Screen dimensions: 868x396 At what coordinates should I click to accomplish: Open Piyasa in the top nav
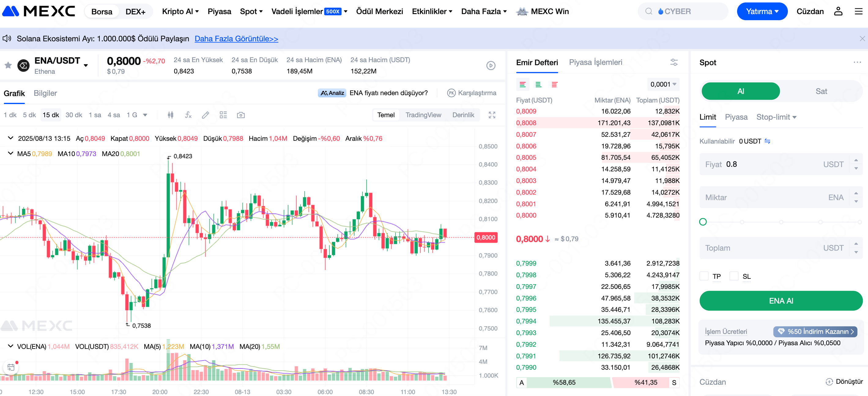coord(219,11)
